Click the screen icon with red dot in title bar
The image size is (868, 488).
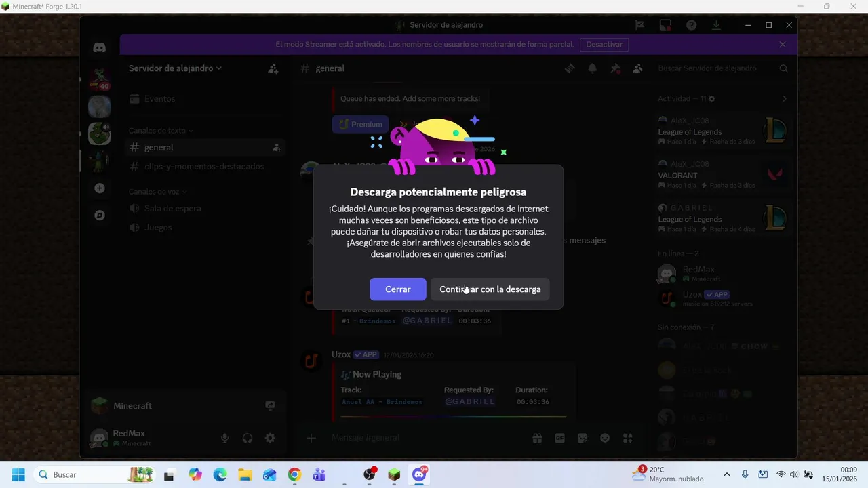(x=665, y=25)
